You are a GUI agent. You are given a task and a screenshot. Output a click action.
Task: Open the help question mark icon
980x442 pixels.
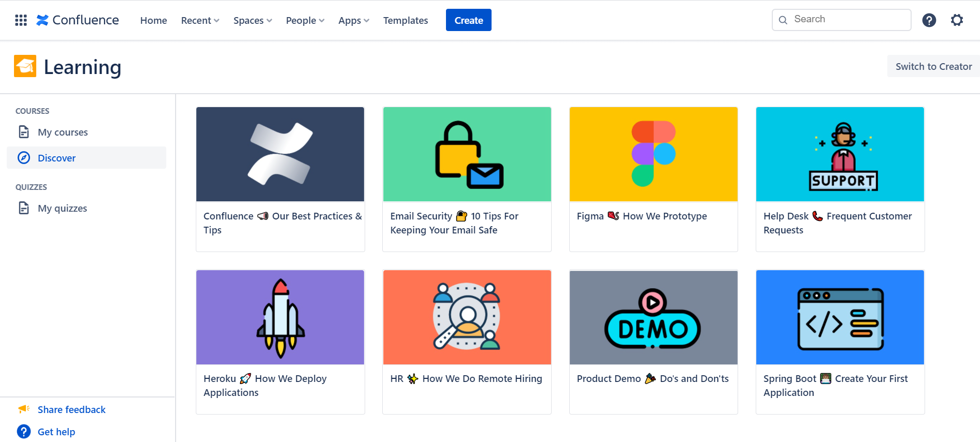tap(929, 20)
